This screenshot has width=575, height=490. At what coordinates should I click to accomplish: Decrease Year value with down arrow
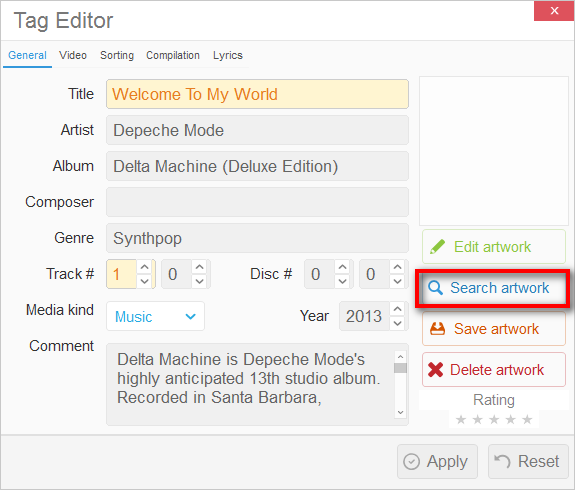398,323
